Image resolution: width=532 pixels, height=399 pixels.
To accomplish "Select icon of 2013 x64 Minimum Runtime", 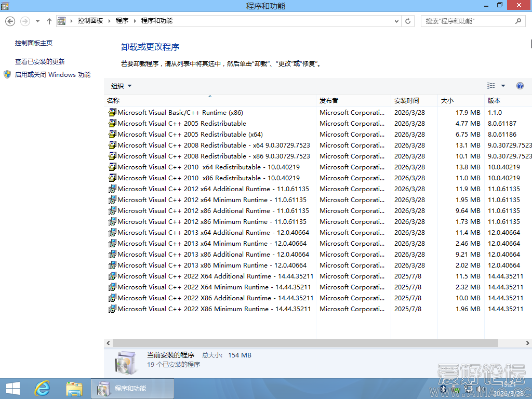I will click(112, 243).
